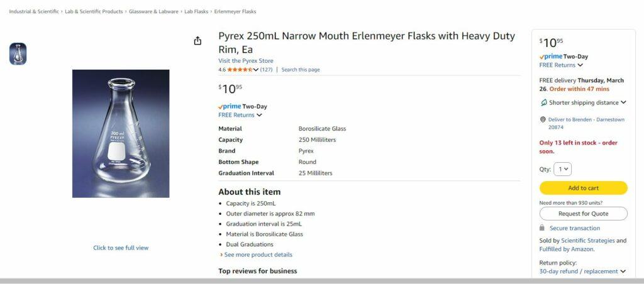Click the Request for Quote button
Screen dimensions: 644x284
click(583, 214)
